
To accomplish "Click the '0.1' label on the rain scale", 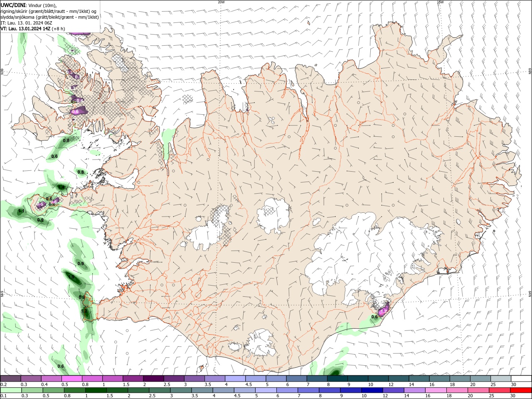I will (3, 396).
